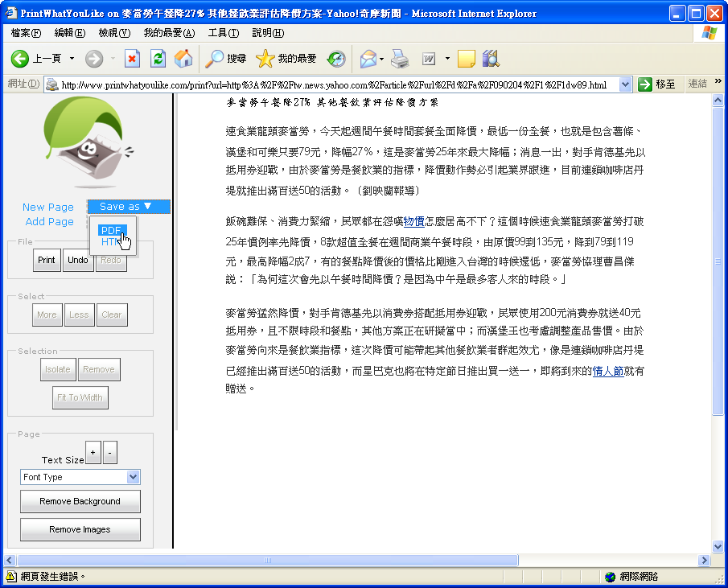Click the 情人節 hyperlink in article
The height and width of the screenshot is (588, 728).
click(x=608, y=371)
